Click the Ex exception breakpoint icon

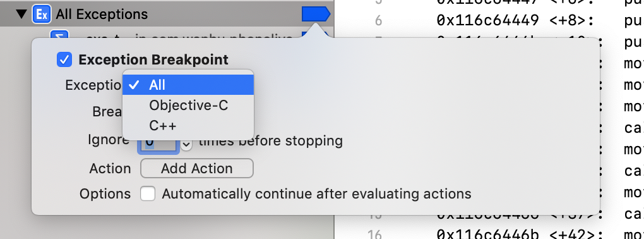point(42,15)
